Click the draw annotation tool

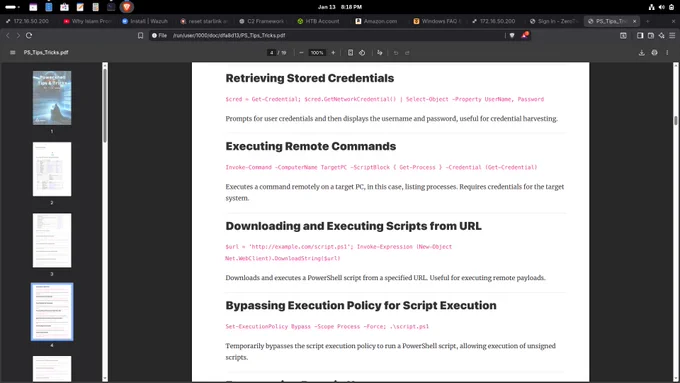[x=380, y=52]
